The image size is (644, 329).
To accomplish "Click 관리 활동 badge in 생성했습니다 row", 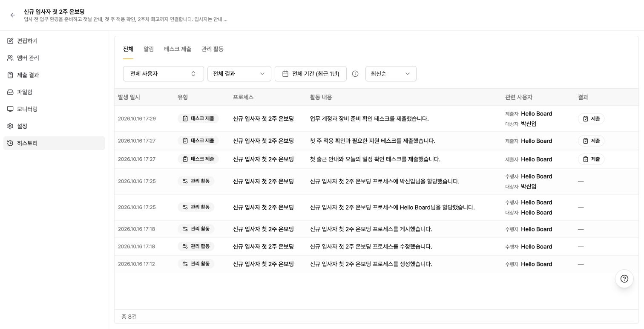I will 196,264.
